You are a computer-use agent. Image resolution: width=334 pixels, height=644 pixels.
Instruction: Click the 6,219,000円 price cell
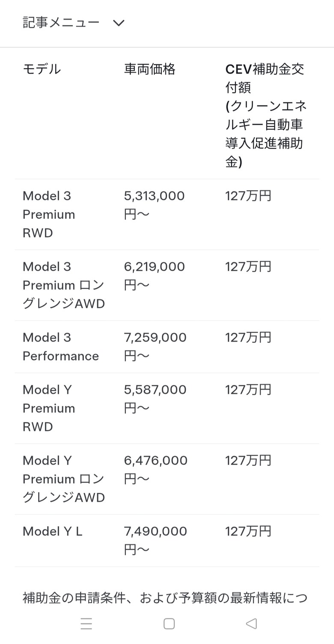tap(155, 276)
